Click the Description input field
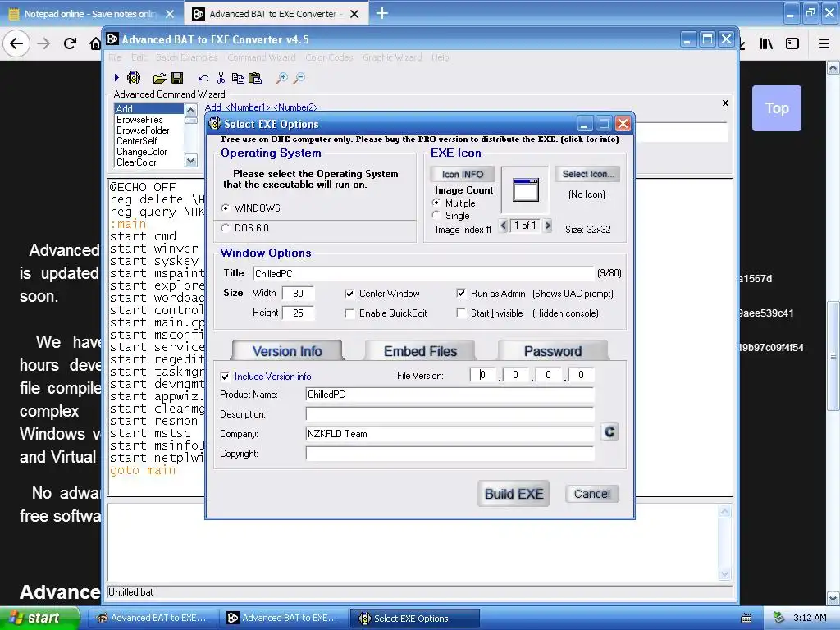The width and height of the screenshot is (840, 630). (450, 414)
